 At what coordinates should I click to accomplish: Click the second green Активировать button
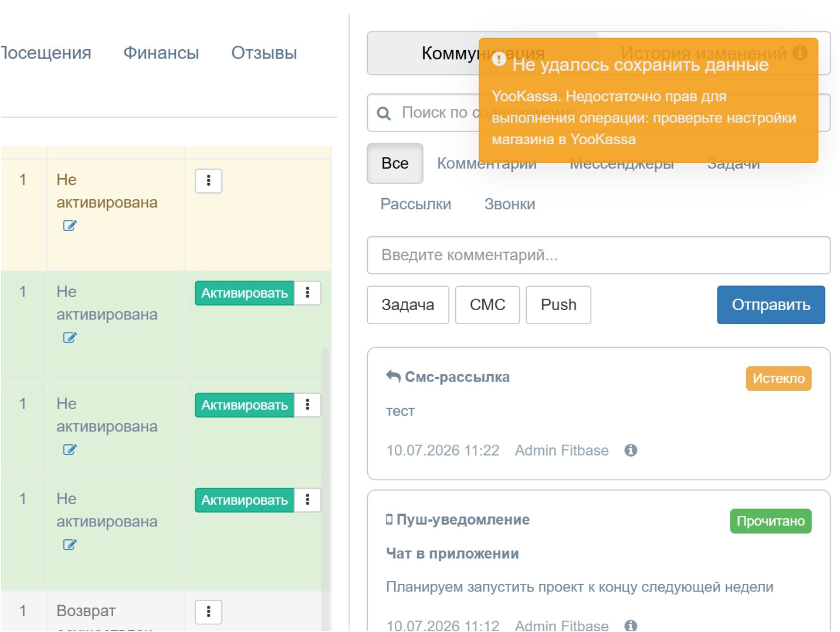(x=244, y=405)
